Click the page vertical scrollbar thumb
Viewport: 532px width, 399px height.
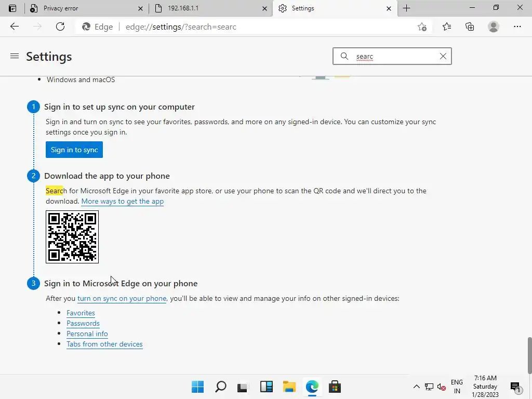(x=529, y=355)
